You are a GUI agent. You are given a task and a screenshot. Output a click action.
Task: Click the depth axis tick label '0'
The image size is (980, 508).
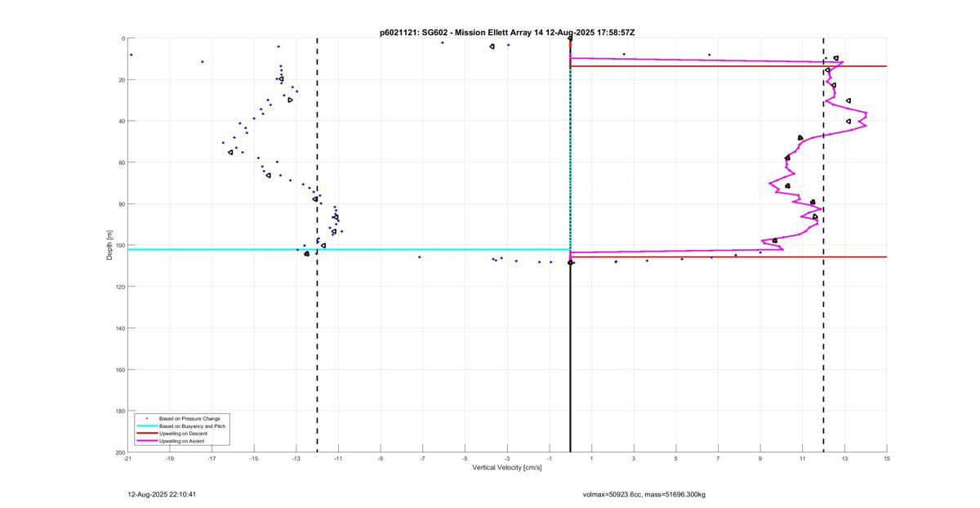tap(122, 38)
